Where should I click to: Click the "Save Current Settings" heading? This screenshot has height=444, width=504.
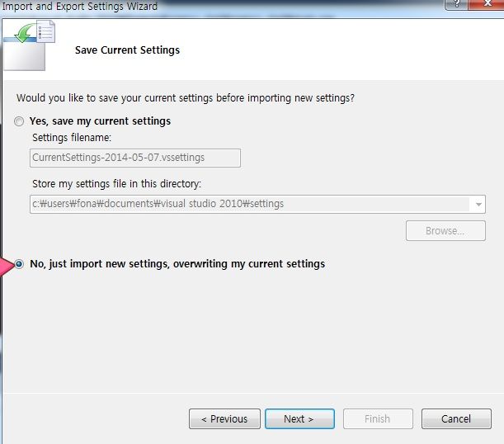[127, 50]
